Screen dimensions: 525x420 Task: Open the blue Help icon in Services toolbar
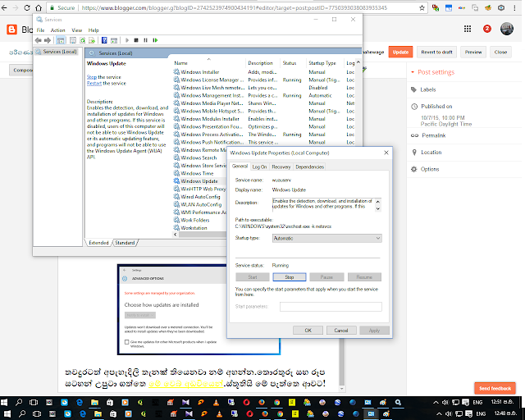(104, 40)
